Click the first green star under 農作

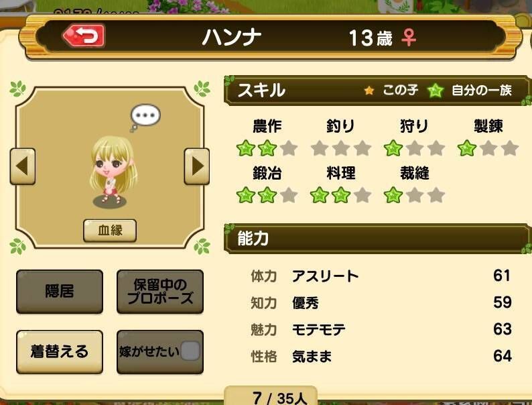(246, 148)
